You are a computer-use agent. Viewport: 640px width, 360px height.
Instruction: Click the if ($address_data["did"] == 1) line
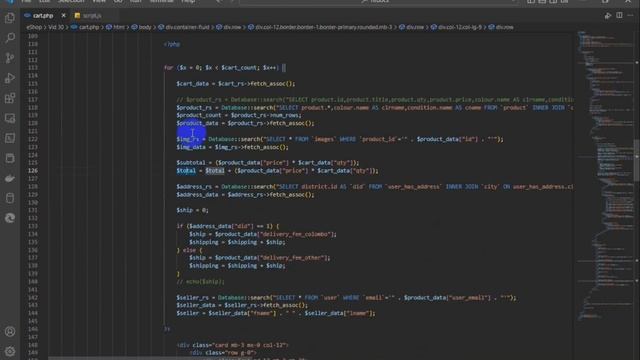[228, 226]
